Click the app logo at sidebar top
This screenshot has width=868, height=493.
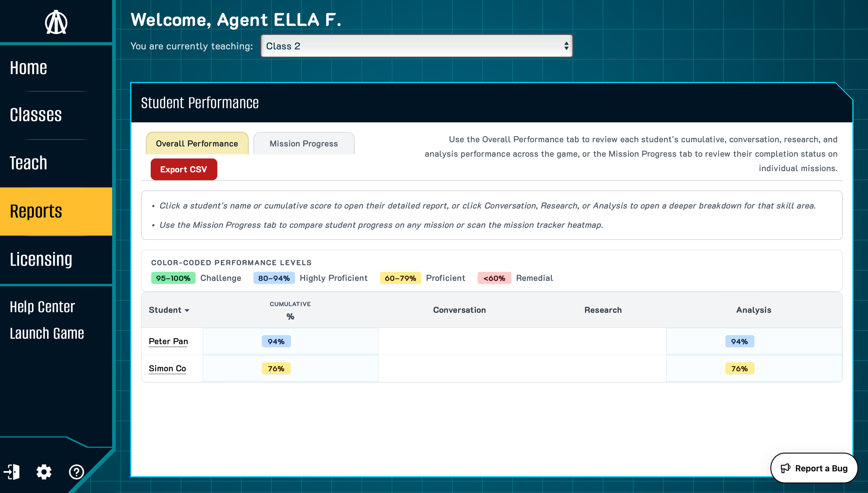(56, 22)
